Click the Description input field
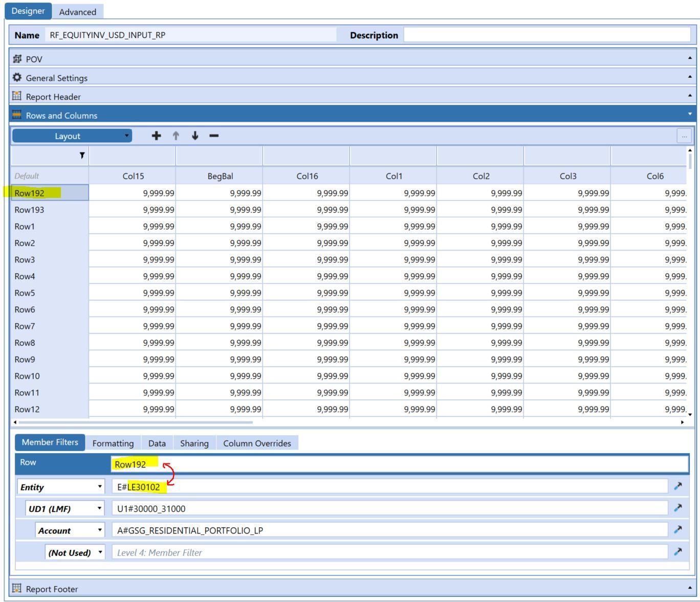Viewport: 700px width, 602px height. 546,35
